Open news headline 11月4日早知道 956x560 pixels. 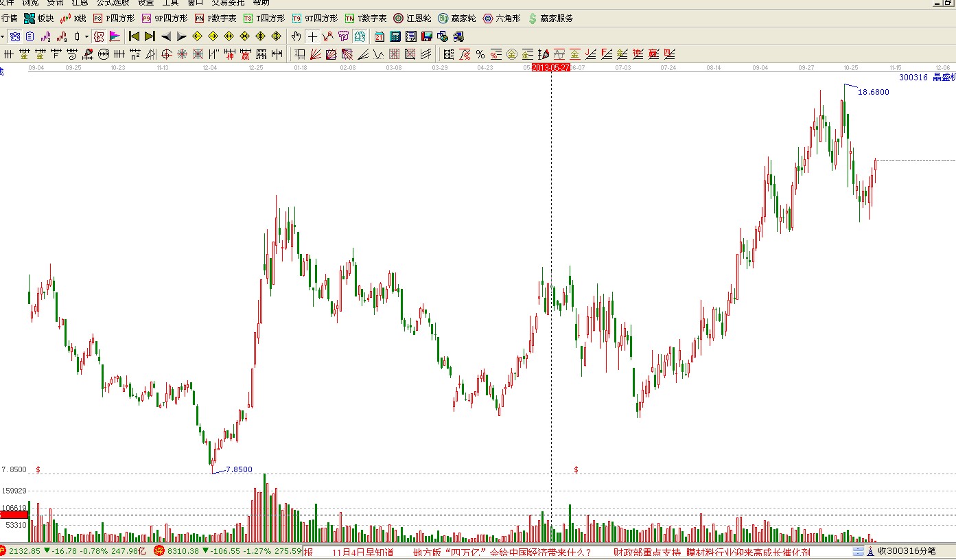(362, 552)
